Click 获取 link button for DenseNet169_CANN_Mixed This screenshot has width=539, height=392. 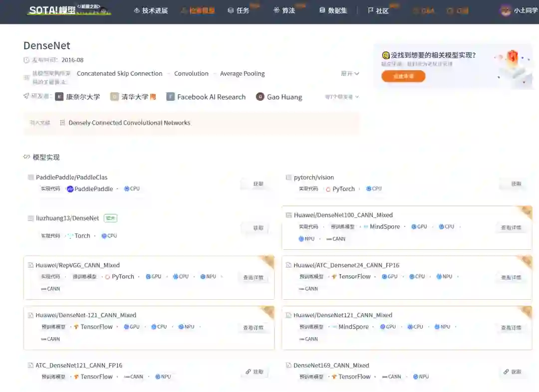[513, 372]
